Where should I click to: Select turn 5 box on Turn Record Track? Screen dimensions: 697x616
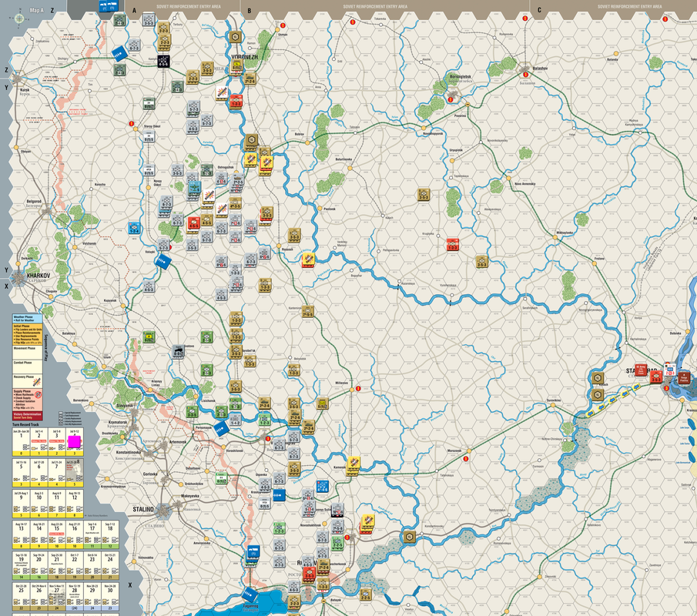[21, 474]
